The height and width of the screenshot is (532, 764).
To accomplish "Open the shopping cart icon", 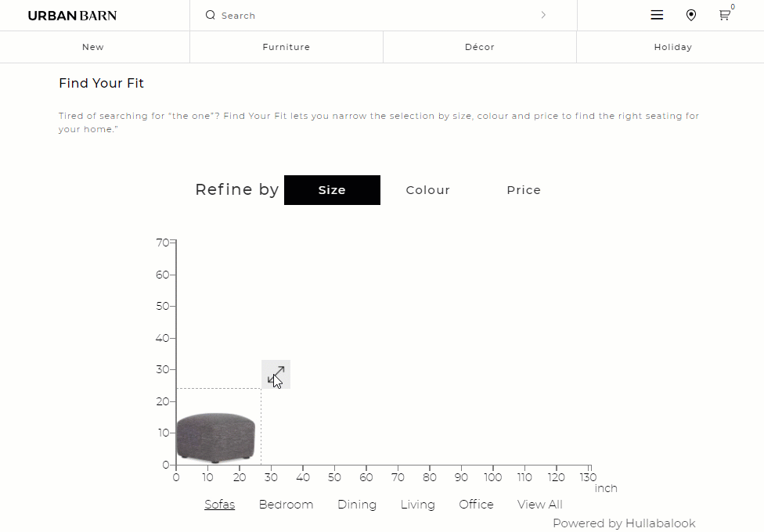I will coord(725,15).
